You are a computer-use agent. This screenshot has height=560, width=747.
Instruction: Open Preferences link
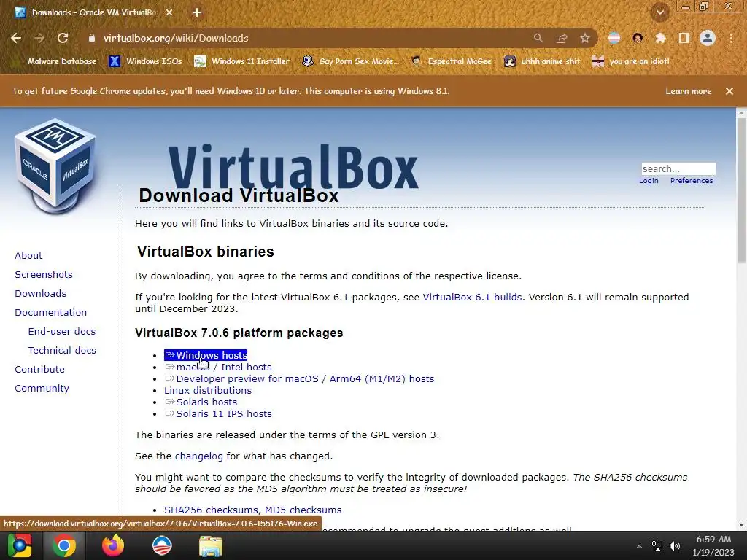coord(692,181)
